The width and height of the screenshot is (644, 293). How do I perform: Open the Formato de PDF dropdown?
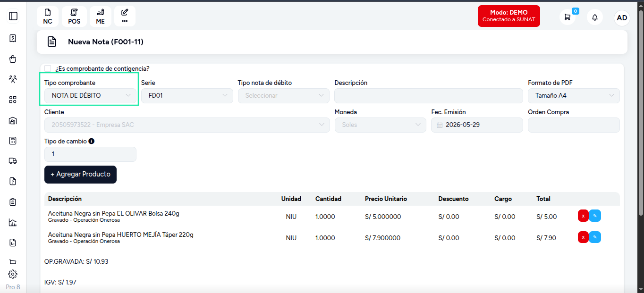coord(574,95)
